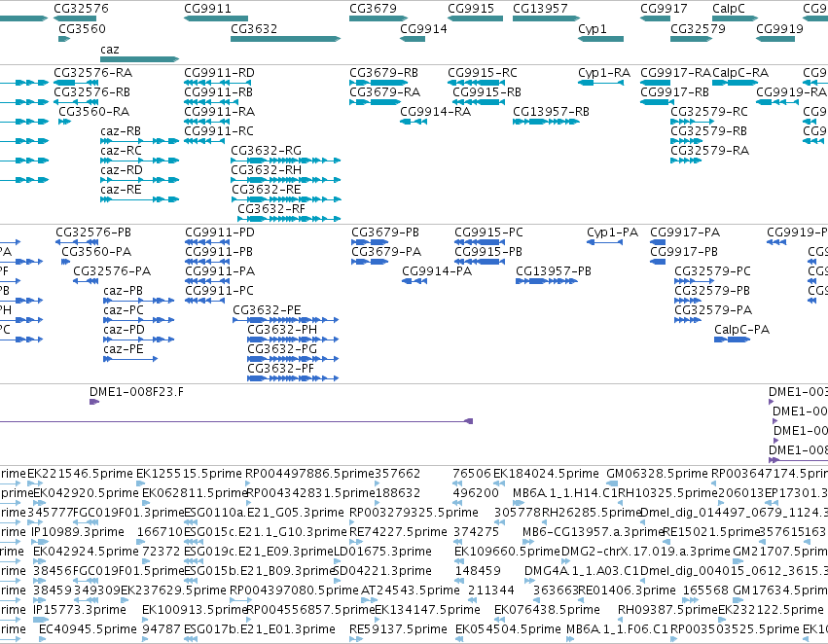
Task: Click the CG32579 gene label
Action: pos(698,28)
